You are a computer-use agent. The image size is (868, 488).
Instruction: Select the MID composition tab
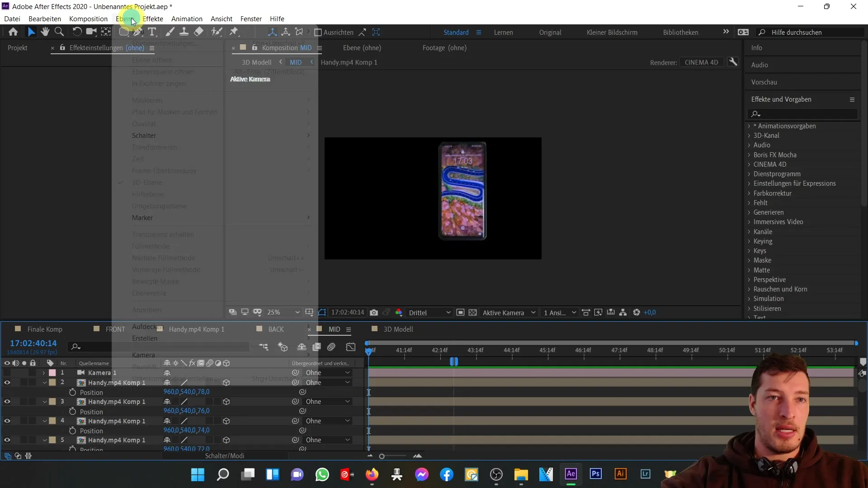[335, 329]
